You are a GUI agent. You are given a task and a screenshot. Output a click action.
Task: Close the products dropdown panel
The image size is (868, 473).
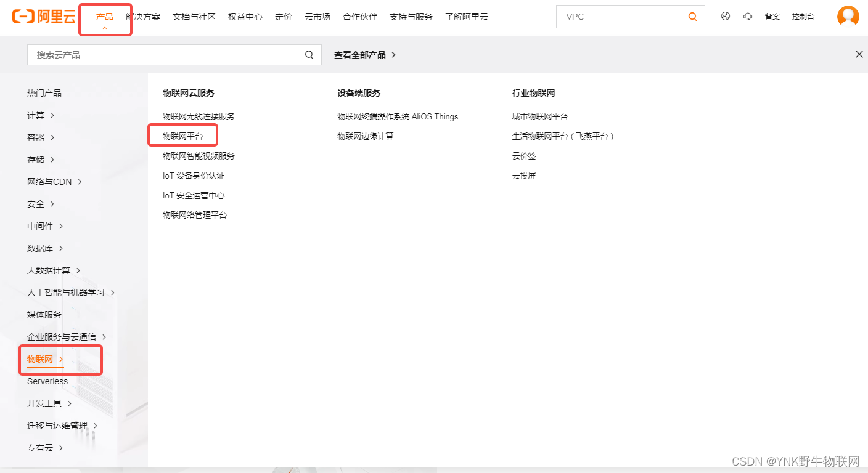[x=859, y=54]
